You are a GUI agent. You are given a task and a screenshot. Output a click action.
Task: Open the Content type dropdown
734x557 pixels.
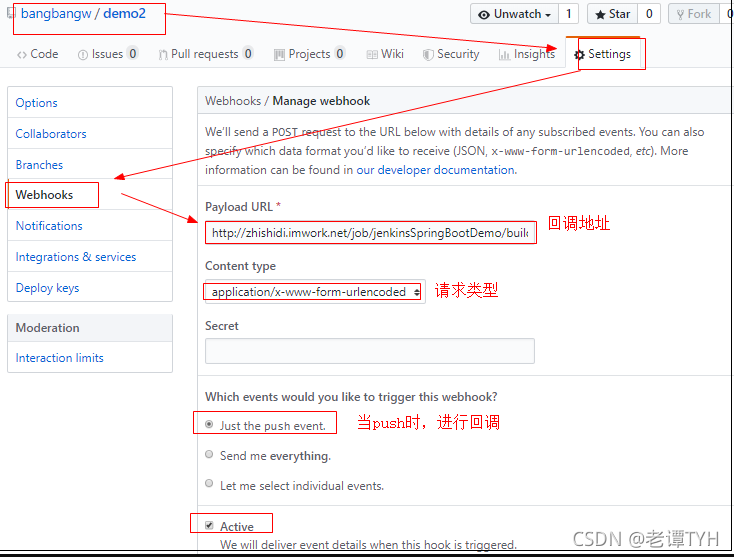315,292
